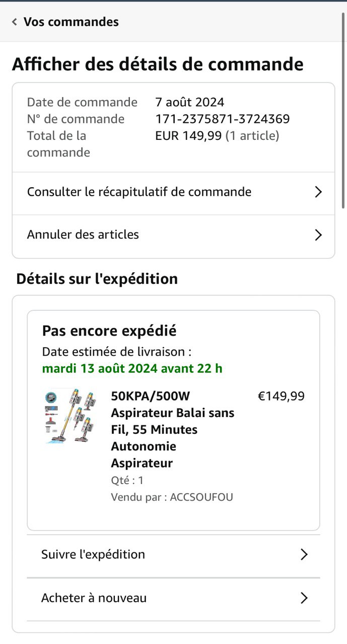Click the €149,99 item price
347x644 pixels.
pyautogui.click(x=281, y=396)
